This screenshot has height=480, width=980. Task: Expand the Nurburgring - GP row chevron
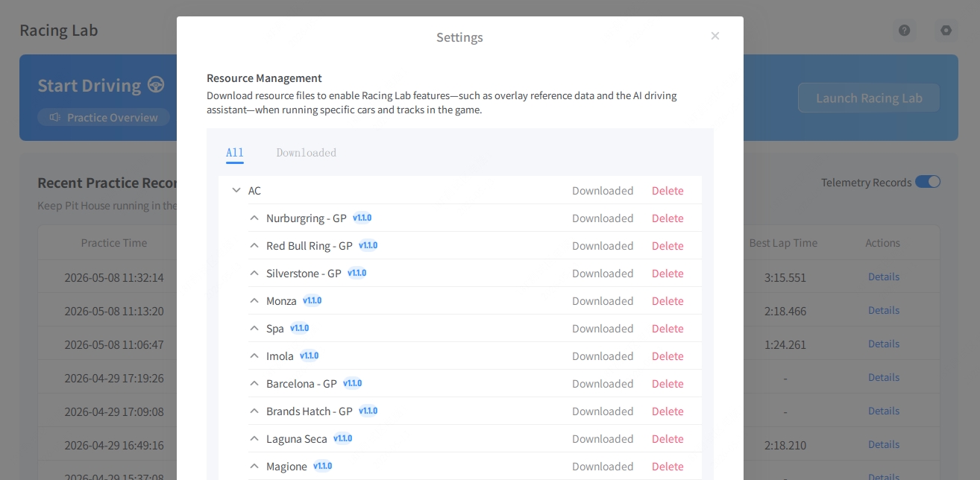click(254, 218)
